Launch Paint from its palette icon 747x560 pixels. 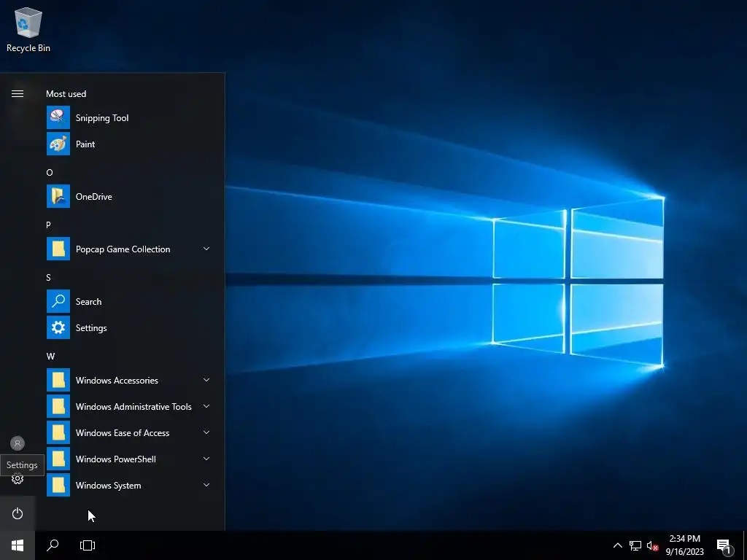pyautogui.click(x=58, y=144)
